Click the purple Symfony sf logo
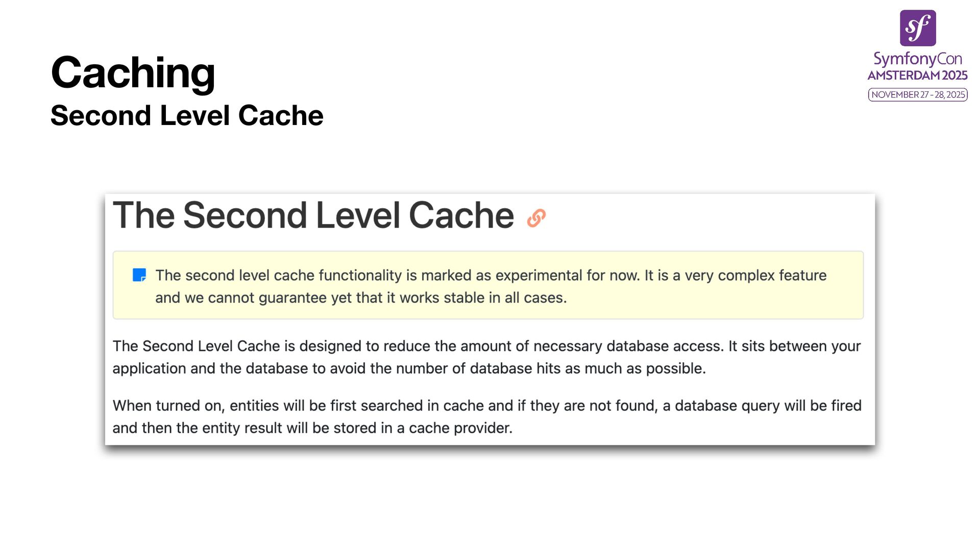This screenshot has height=551, width=980. [918, 28]
